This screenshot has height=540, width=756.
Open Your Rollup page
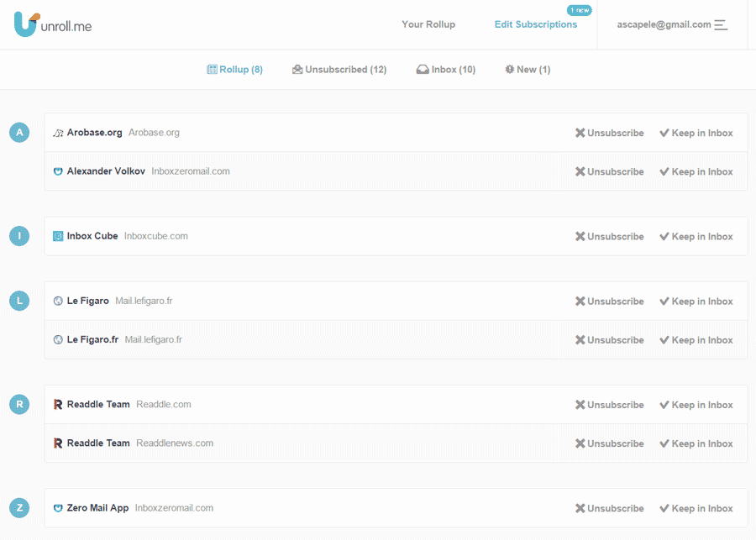pyautogui.click(x=428, y=24)
